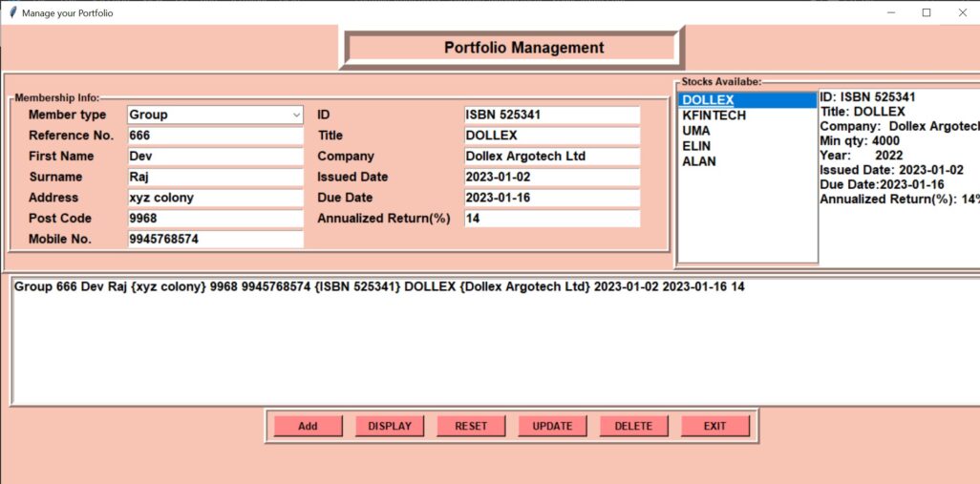Viewport: 980px width, 484px height.
Task: Focus the Annualized Return field with 14
Action: click(552, 219)
